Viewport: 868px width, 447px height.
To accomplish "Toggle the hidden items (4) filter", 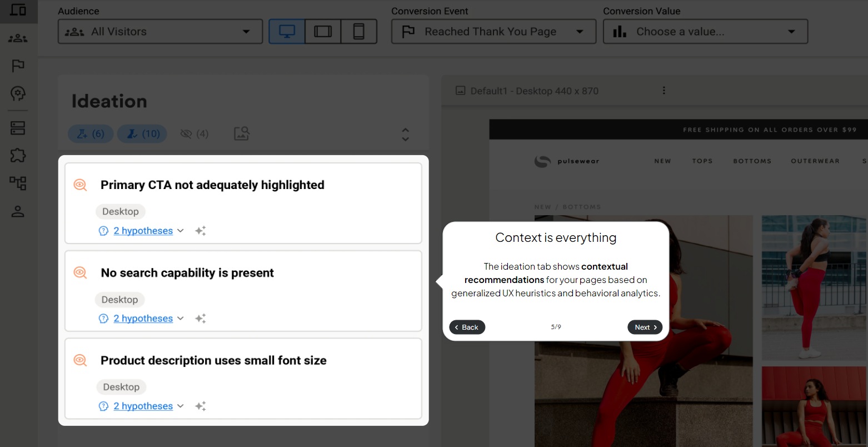I will [x=194, y=134].
